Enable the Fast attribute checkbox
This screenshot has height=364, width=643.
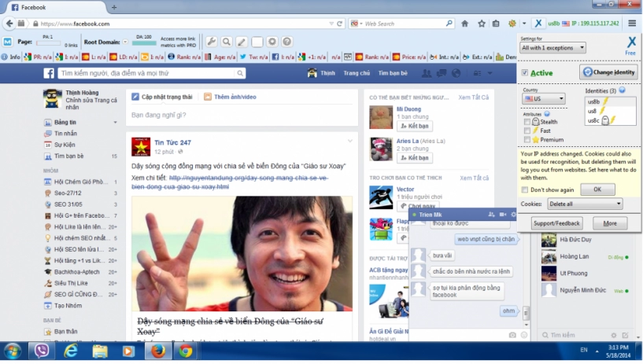[x=527, y=131]
